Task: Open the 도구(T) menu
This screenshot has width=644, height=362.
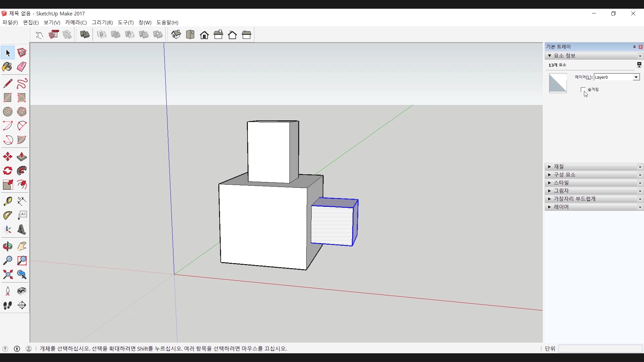Action: tap(125, 22)
